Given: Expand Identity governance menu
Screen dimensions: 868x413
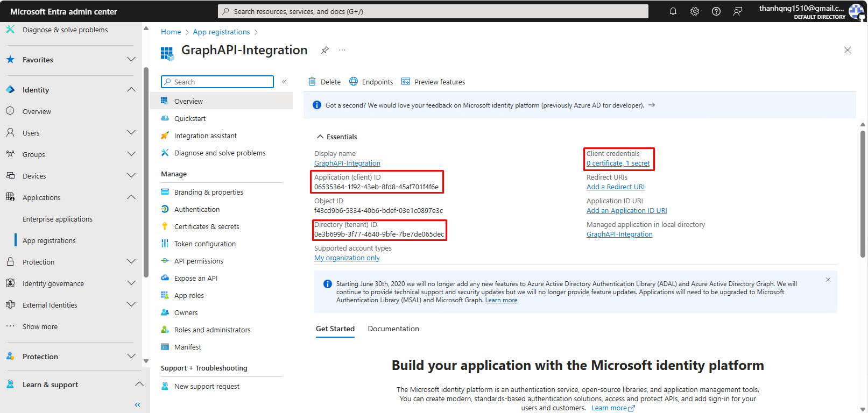Looking at the screenshot, I should click(x=131, y=283).
